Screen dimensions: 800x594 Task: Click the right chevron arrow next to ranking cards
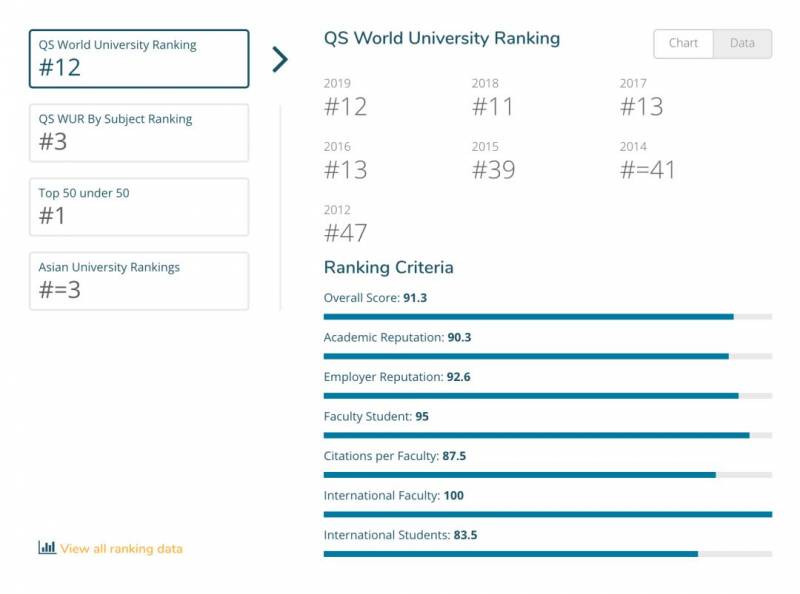tap(280, 60)
